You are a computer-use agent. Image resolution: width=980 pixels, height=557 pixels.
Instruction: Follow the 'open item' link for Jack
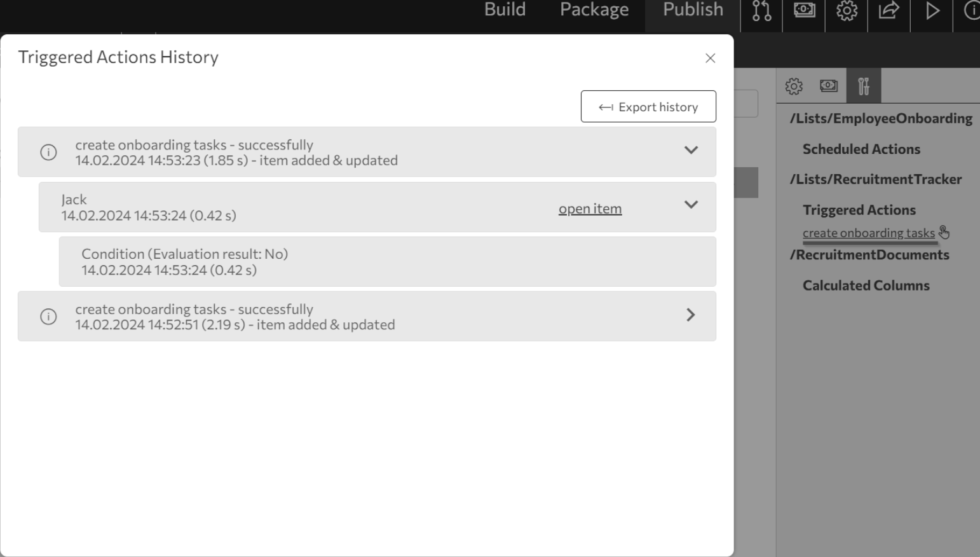pos(590,209)
